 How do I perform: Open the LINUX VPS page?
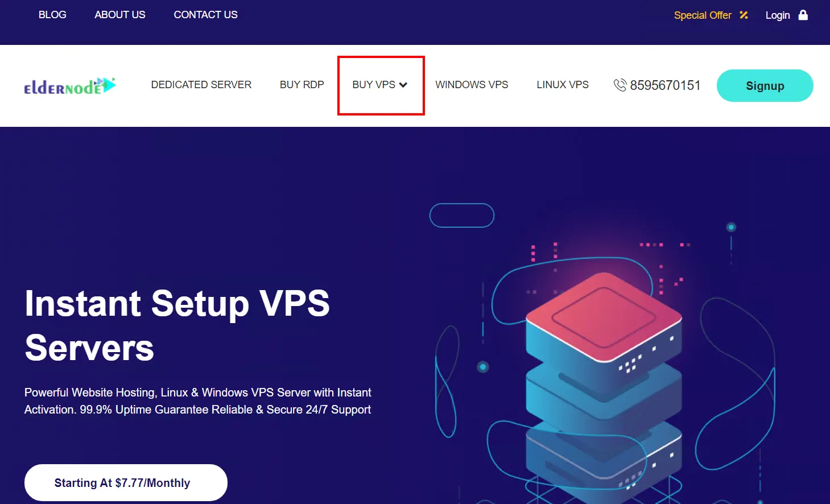pyautogui.click(x=563, y=85)
